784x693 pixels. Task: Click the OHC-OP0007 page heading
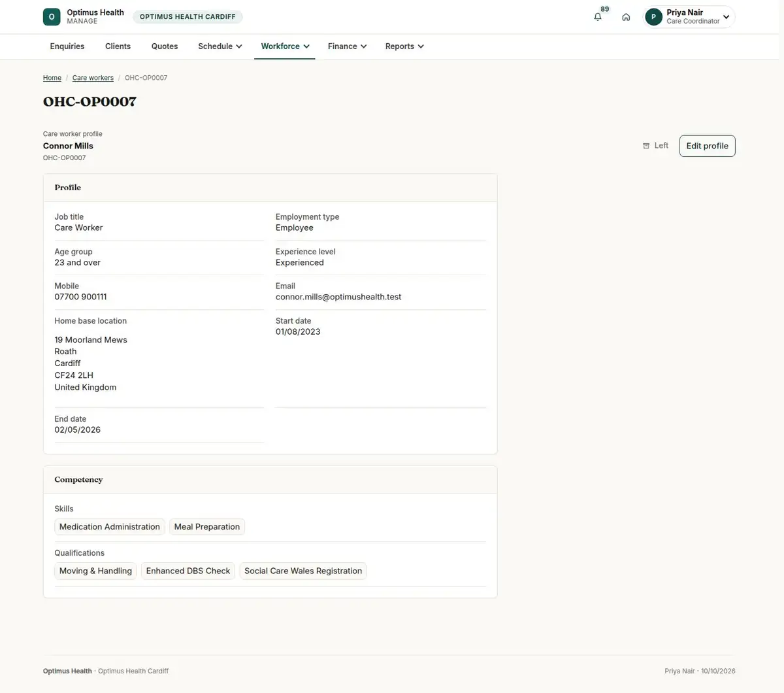(x=90, y=101)
